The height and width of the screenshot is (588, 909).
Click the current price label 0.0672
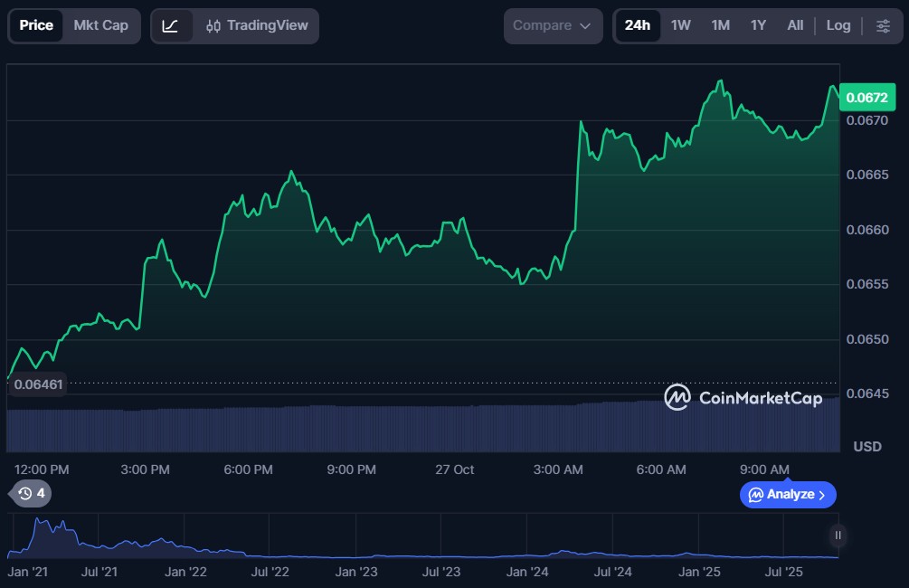point(866,97)
